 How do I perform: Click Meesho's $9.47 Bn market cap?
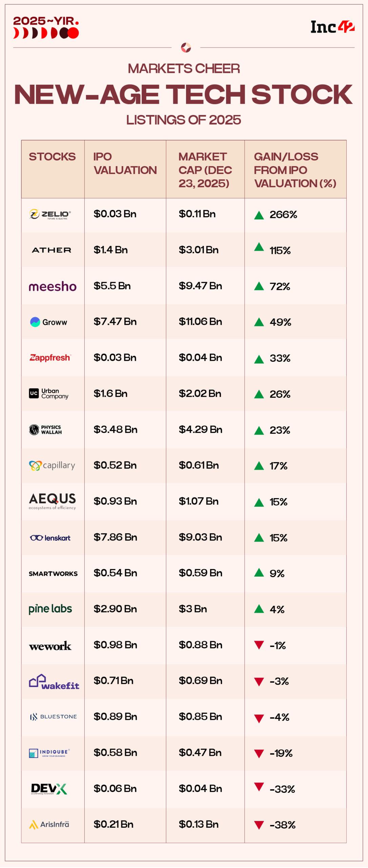[x=200, y=286]
